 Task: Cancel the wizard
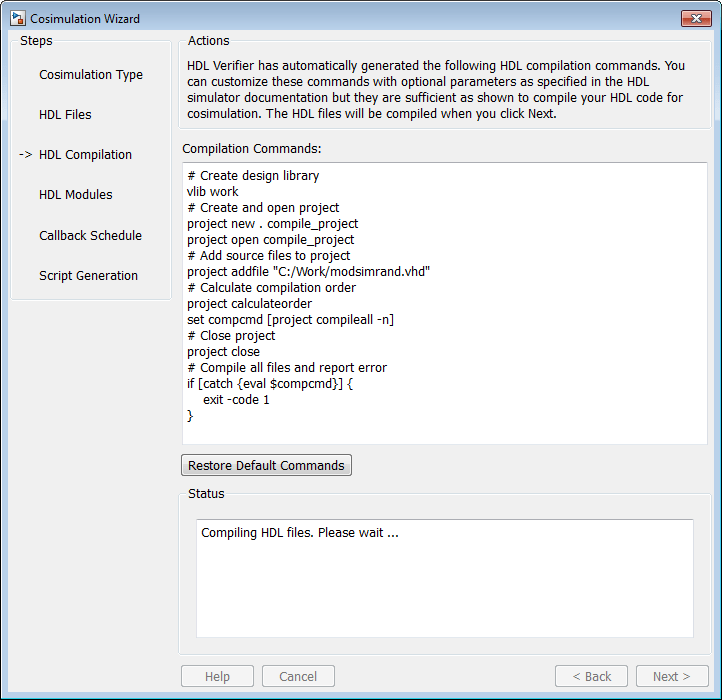tap(298, 676)
